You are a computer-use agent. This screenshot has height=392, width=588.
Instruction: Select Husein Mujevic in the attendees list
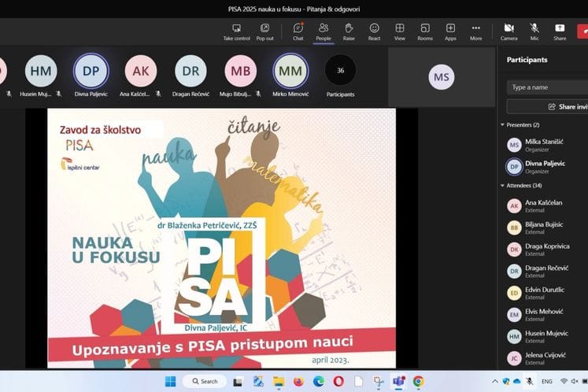544,336
